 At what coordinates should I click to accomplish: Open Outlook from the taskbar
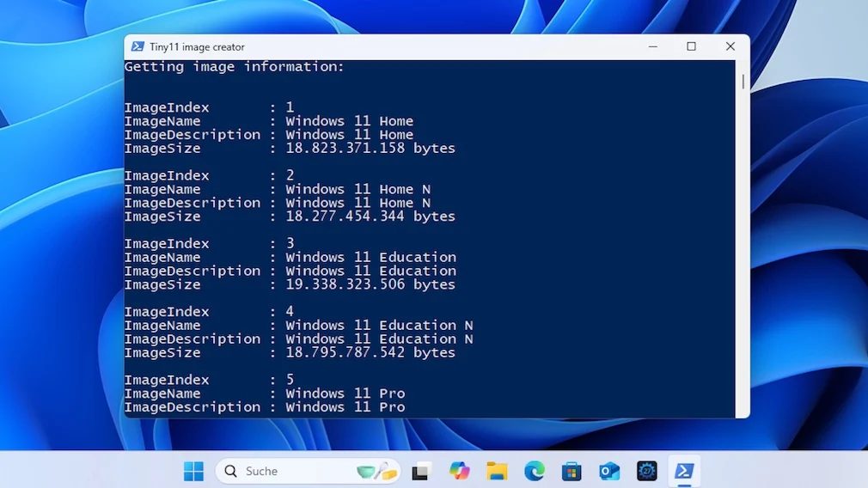609,472
